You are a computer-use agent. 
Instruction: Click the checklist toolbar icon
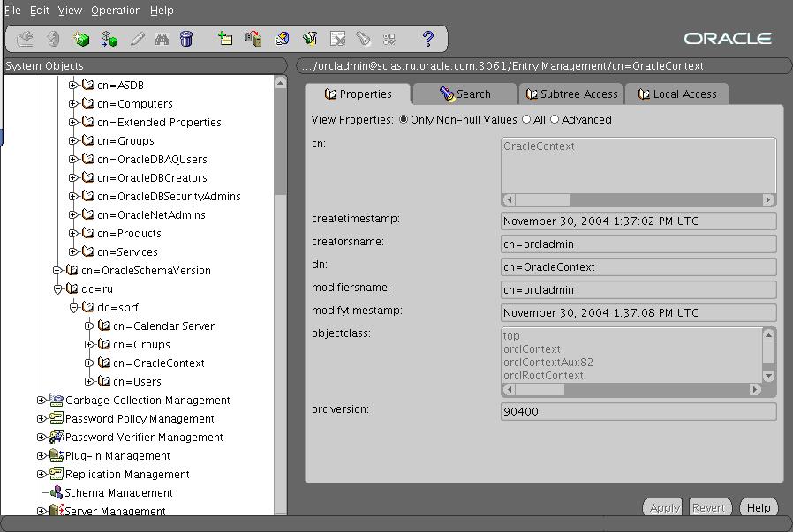tap(389, 39)
